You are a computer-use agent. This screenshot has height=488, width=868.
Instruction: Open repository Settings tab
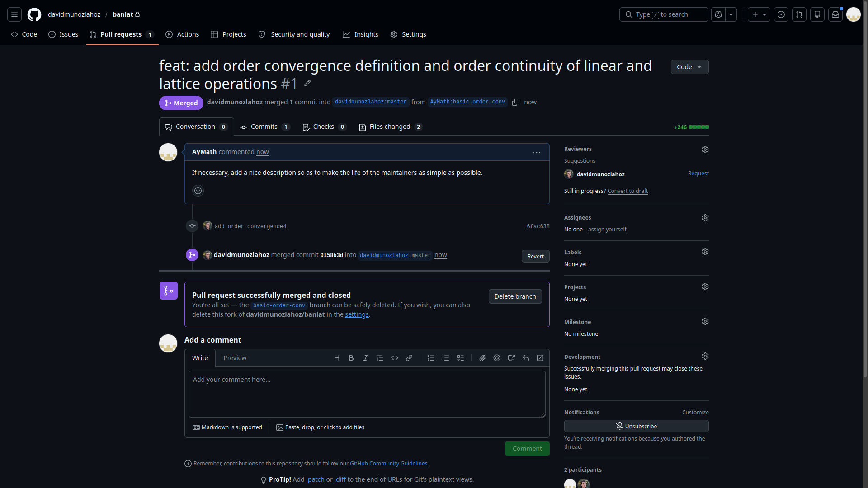pyautogui.click(x=408, y=34)
